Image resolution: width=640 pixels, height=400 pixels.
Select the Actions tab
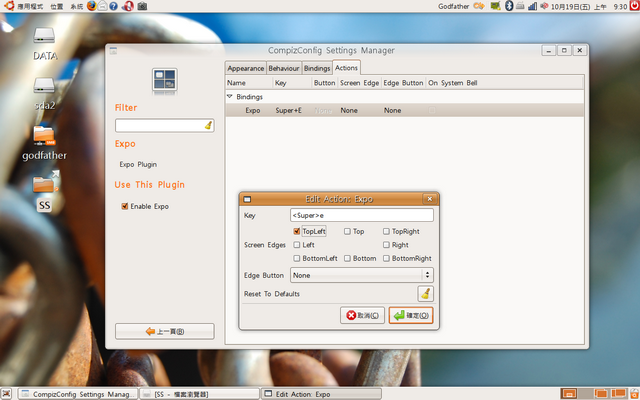[x=346, y=68]
